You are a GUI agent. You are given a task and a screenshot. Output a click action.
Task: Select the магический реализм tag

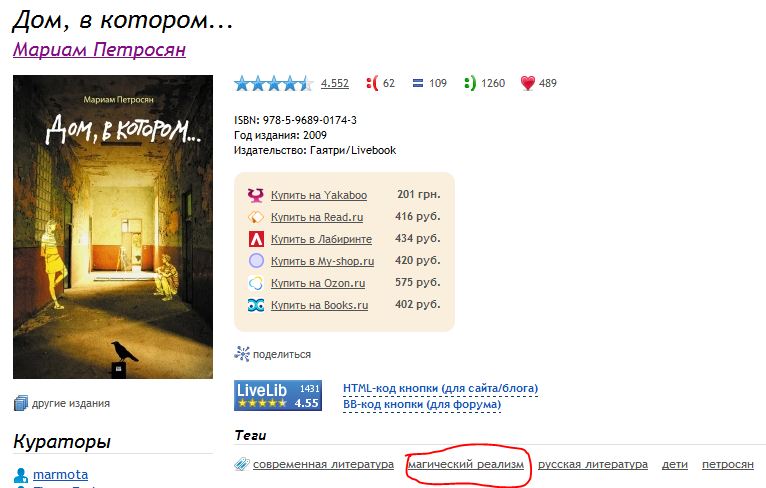click(466, 464)
